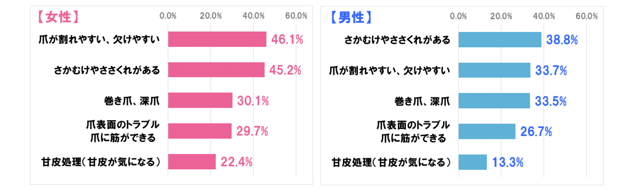
Task: Click the 46.1% value label
Action: pos(287,39)
